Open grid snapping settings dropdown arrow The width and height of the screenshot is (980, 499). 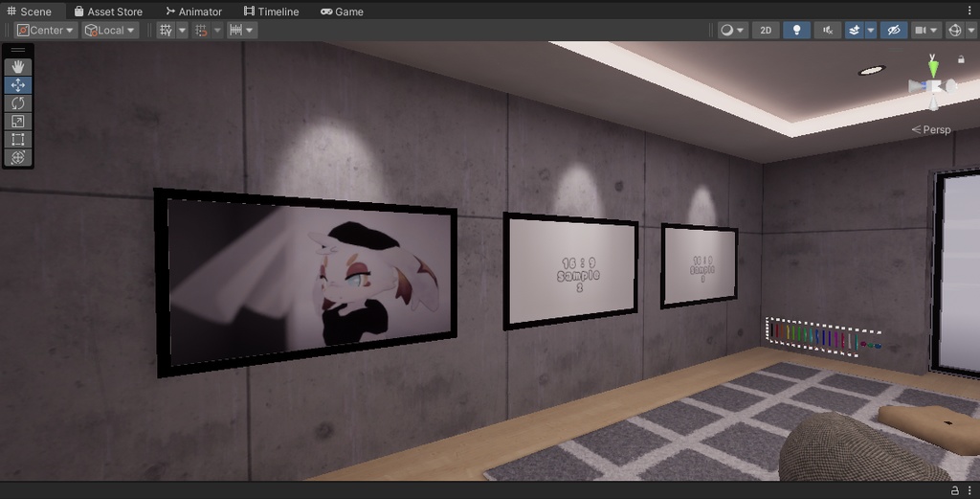182,30
